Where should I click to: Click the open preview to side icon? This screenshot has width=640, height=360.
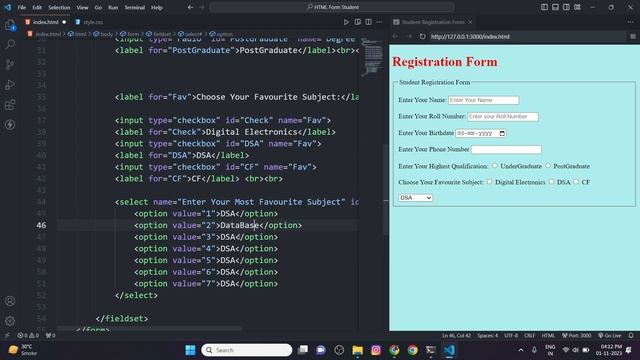pos(358,22)
